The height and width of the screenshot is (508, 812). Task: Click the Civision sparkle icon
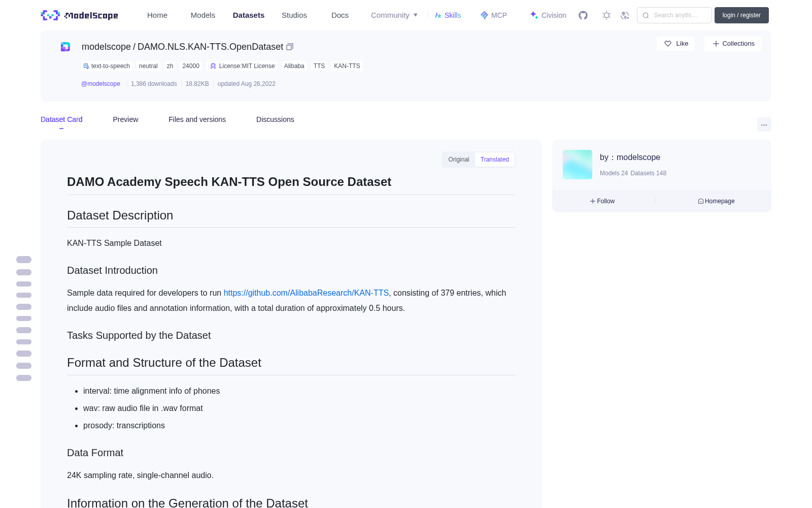tap(534, 15)
